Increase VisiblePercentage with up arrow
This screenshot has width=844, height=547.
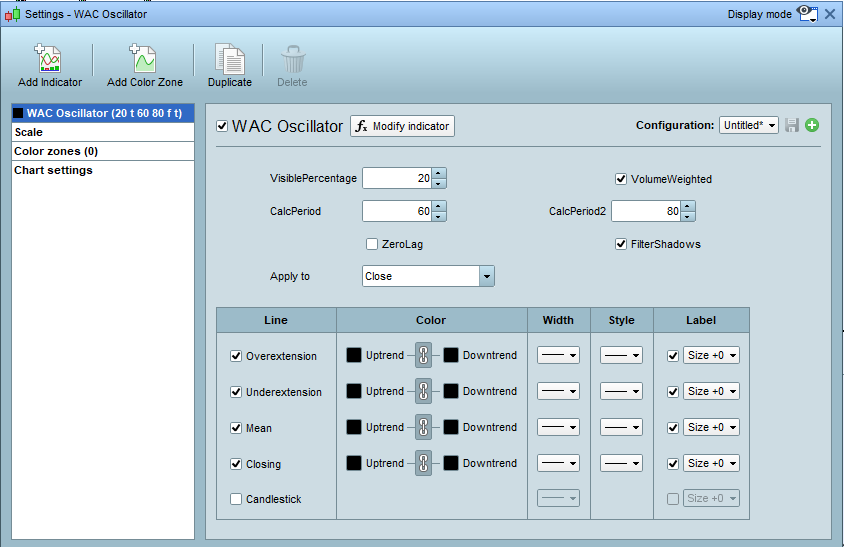[439, 173]
